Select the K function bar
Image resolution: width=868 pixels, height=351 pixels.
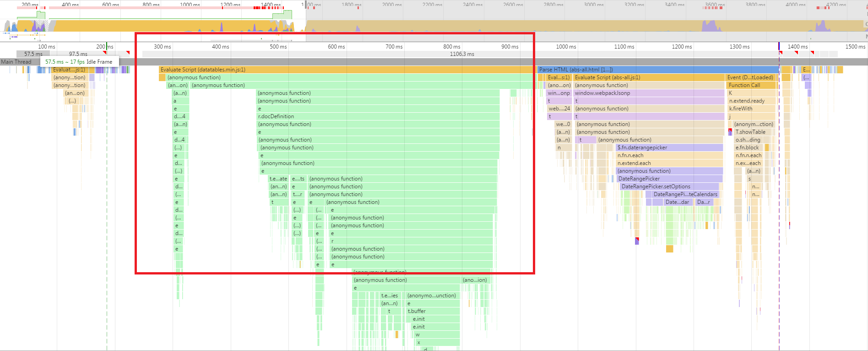pos(751,93)
